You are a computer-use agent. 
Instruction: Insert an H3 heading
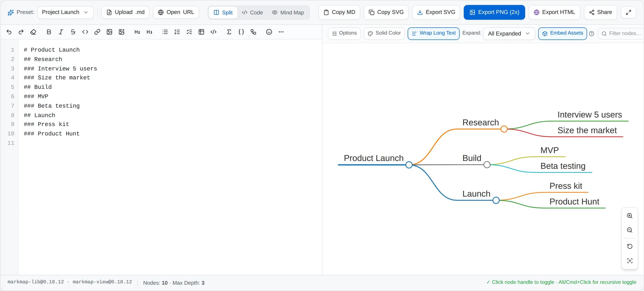pyautogui.click(x=149, y=32)
